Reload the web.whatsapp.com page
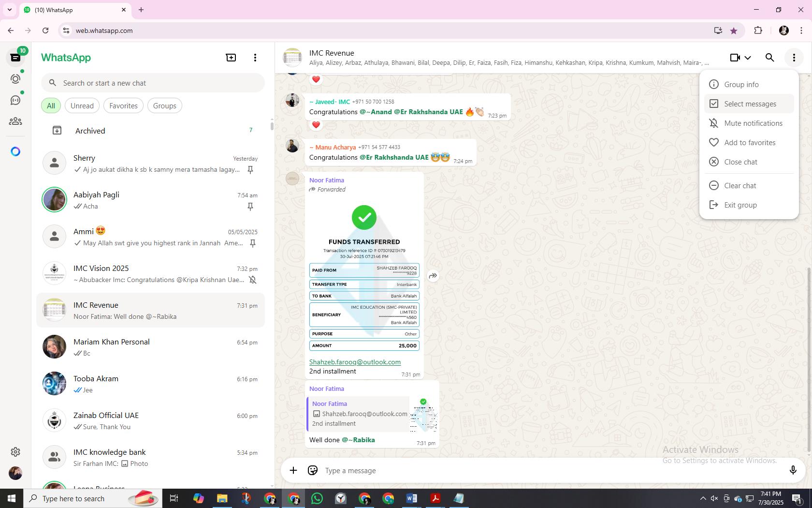The height and width of the screenshot is (508, 812). pyautogui.click(x=45, y=30)
